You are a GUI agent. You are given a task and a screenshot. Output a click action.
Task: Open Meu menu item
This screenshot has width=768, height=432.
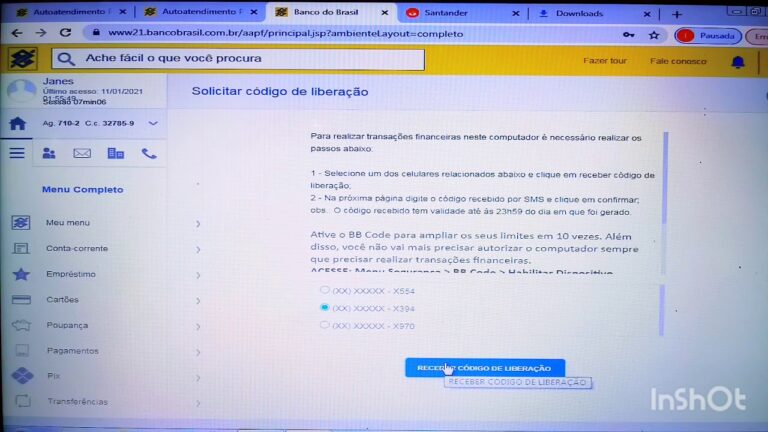click(x=68, y=222)
